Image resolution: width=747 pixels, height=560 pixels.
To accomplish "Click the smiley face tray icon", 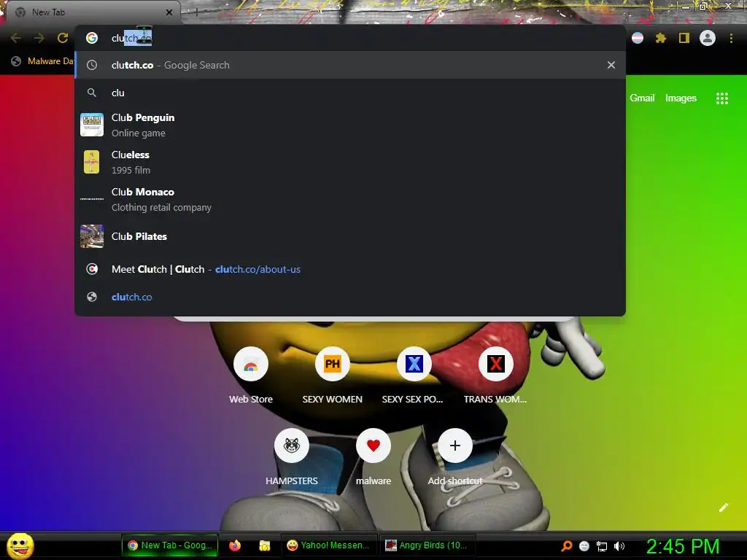I will (x=584, y=546).
